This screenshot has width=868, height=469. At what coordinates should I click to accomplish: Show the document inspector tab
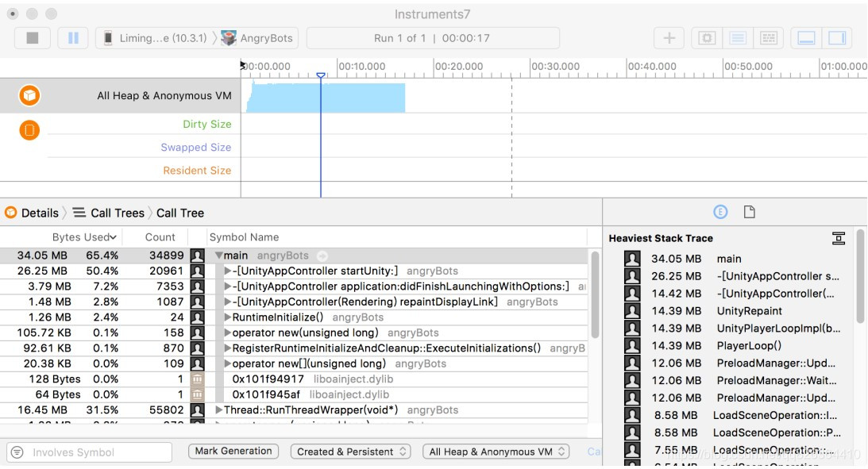(x=749, y=212)
